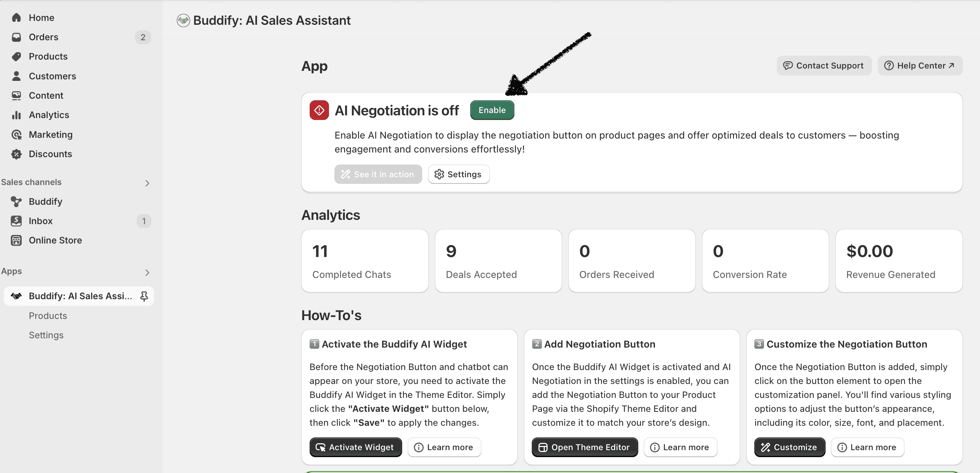Image resolution: width=980 pixels, height=473 pixels.
Task: Click the Revenue Generated analytics card
Action: (x=899, y=261)
